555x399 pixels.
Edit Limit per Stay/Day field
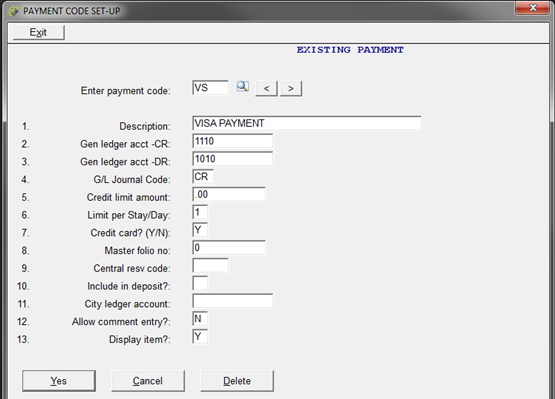click(x=200, y=212)
